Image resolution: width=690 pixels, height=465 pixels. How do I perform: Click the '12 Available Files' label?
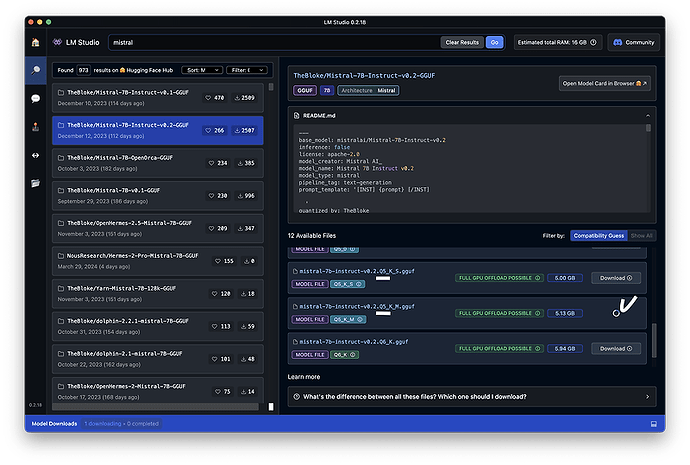pyautogui.click(x=312, y=236)
